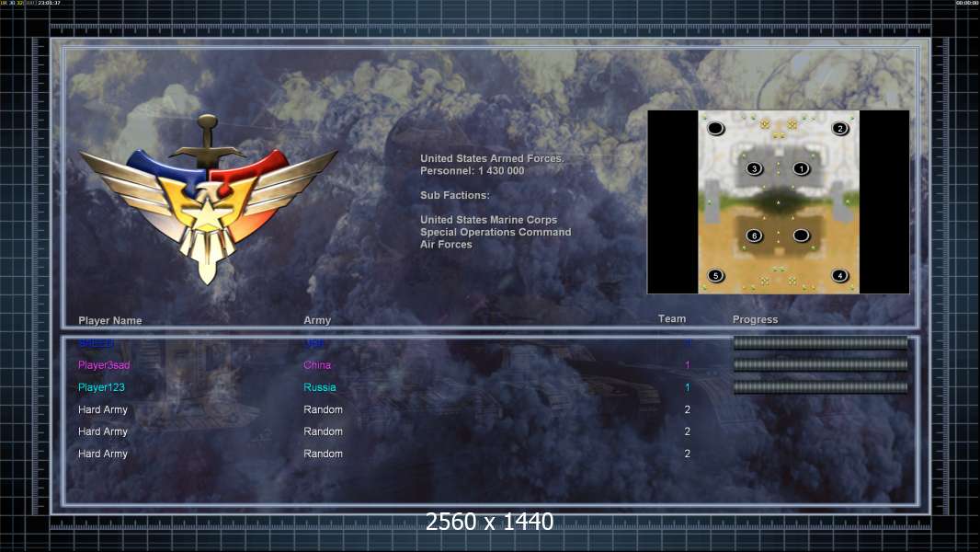Click start position marker 1 on minimap
Screen dimensions: 980x552
pos(802,168)
